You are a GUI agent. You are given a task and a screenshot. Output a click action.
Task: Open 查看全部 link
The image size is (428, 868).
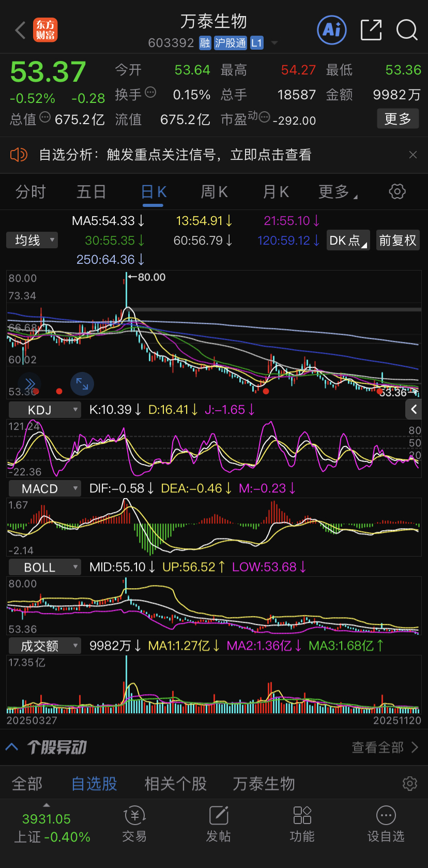point(385,747)
